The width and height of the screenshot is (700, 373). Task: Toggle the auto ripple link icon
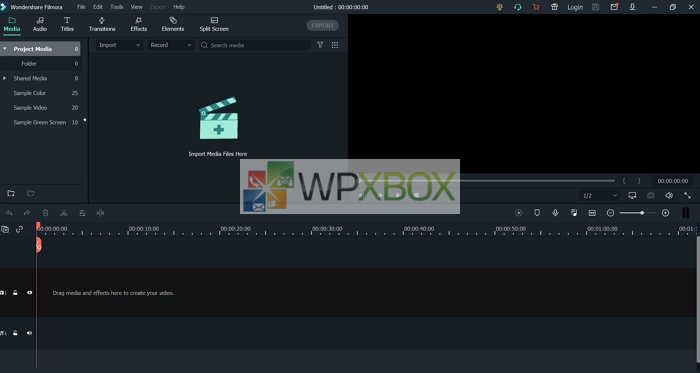(19, 229)
